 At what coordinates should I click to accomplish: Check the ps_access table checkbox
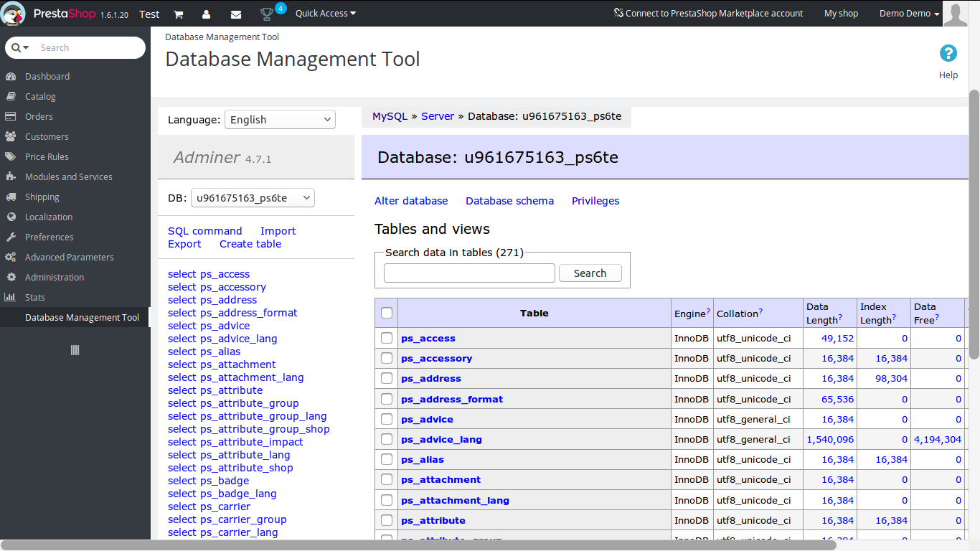coord(387,338)
